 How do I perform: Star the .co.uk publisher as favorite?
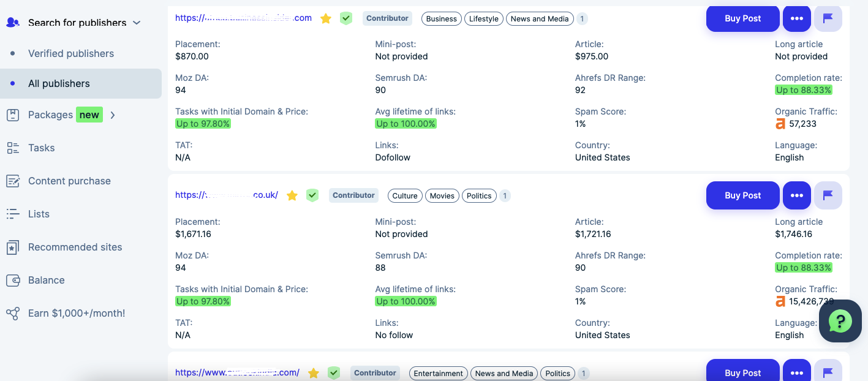pyautogui.click(x=292, y=195)
